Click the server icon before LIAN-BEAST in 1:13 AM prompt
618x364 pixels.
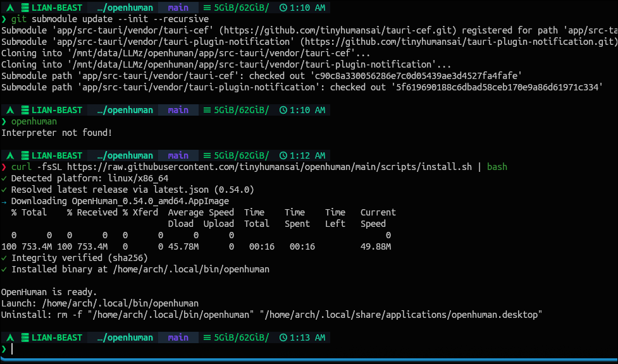pos(25,337)
